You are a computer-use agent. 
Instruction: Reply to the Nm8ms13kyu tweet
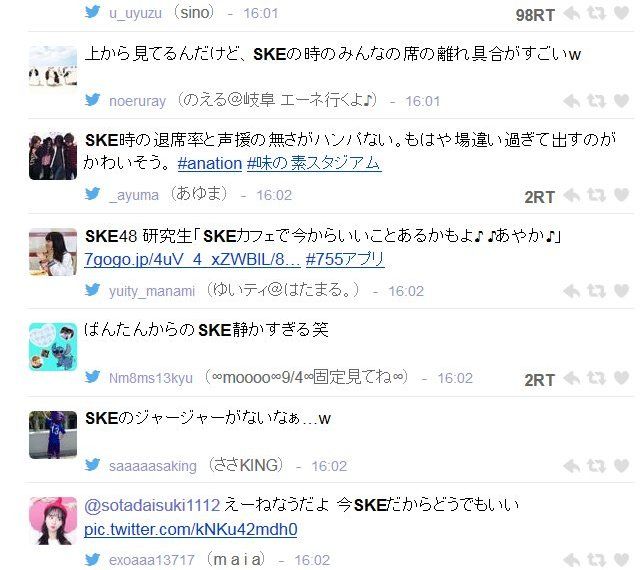click(571, 379)
